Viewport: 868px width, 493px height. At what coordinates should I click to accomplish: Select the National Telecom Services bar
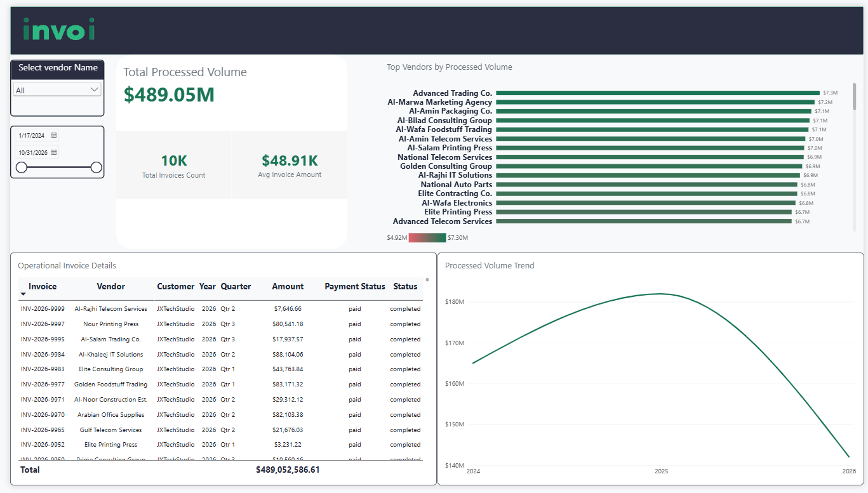coord(650,157)
